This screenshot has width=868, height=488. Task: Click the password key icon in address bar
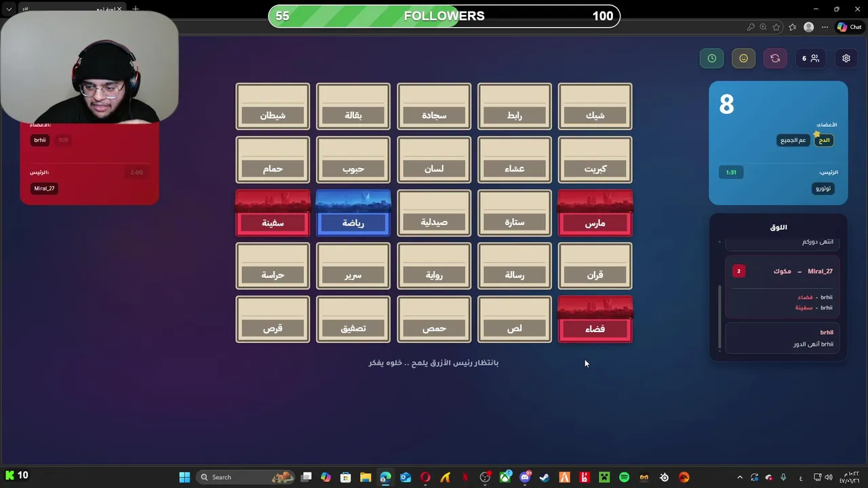click(x=751, y=27)
